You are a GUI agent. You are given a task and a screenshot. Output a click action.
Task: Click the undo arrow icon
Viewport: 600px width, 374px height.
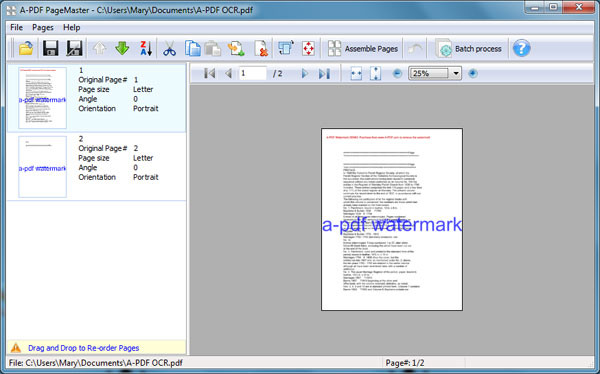coord(415,49)
